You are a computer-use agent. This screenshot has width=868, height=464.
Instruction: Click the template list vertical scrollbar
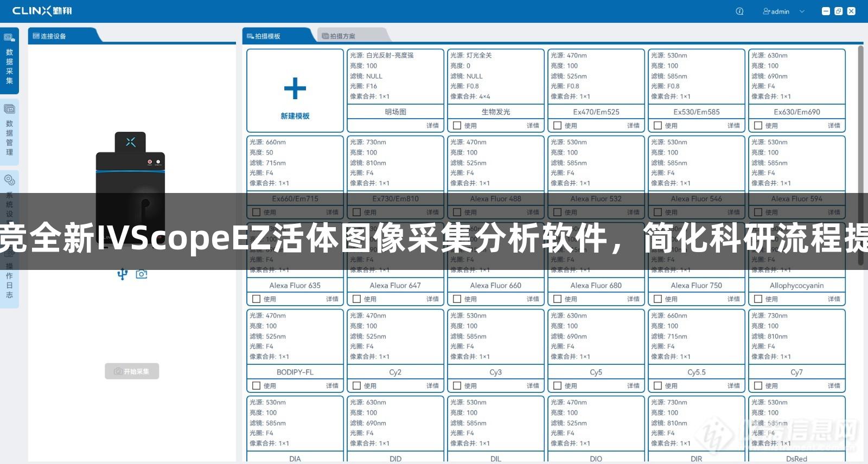tap(860, 156)
